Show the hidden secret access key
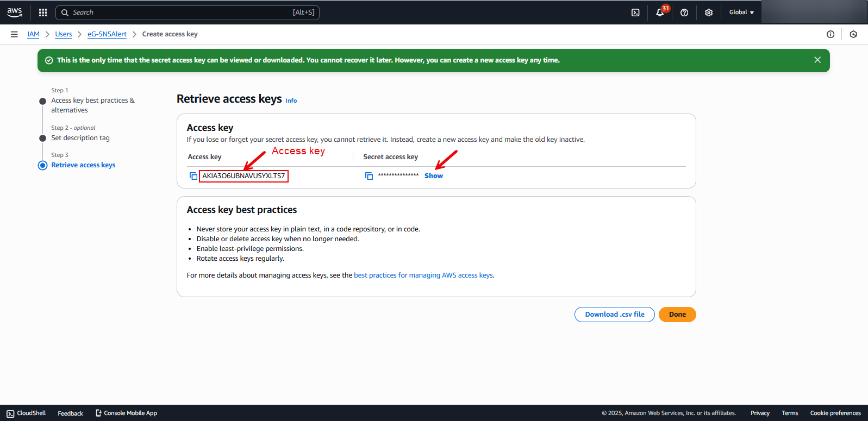 tap(433, 176)
